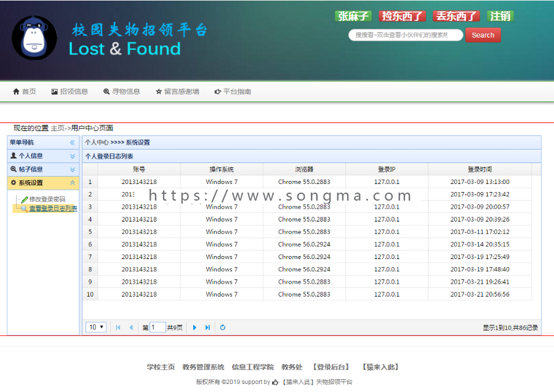Refresh the login log table

pos(223,327)
